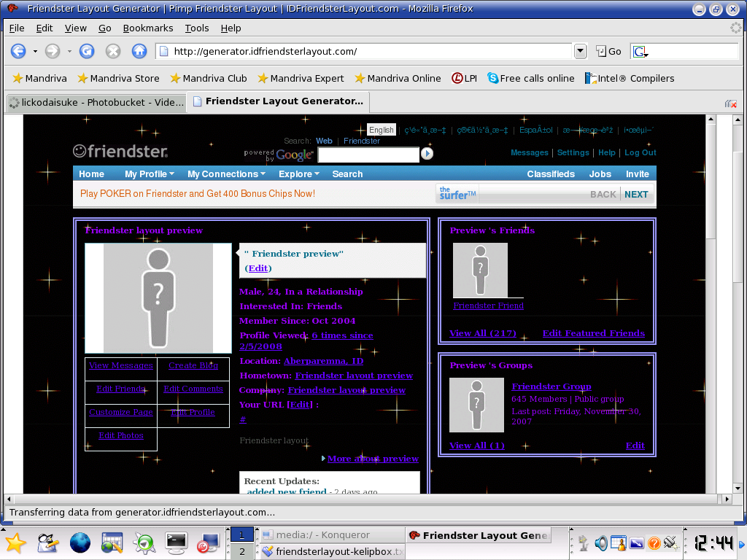Click the More about preview link
The width and height of the screenshot is (747, 560).
click(373, 459)
